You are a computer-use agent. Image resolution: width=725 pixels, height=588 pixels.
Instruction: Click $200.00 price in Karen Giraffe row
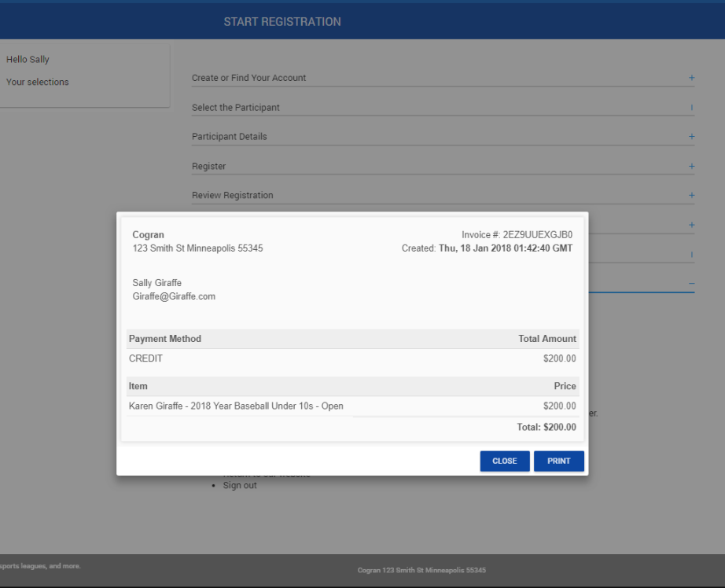pos(559,406)
